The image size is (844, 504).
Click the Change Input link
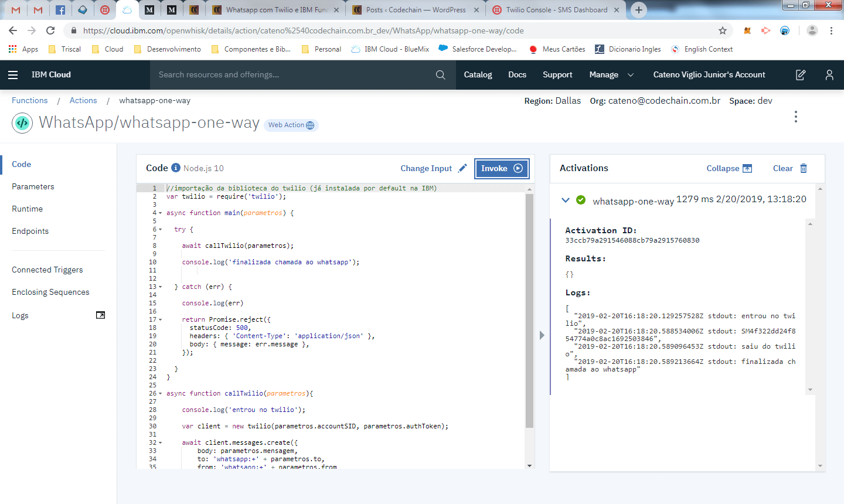pos(426,168)
